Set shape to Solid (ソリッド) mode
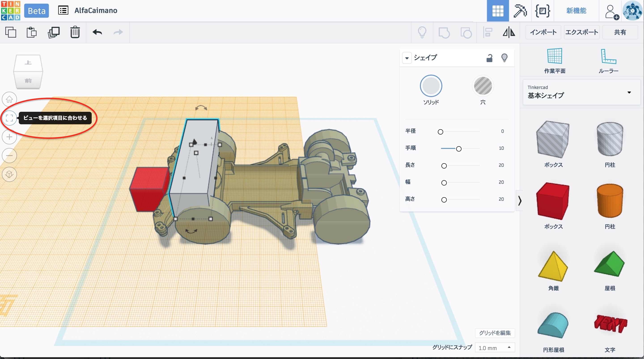Viewport: 644px width, 359px height. tap(431, 86)
